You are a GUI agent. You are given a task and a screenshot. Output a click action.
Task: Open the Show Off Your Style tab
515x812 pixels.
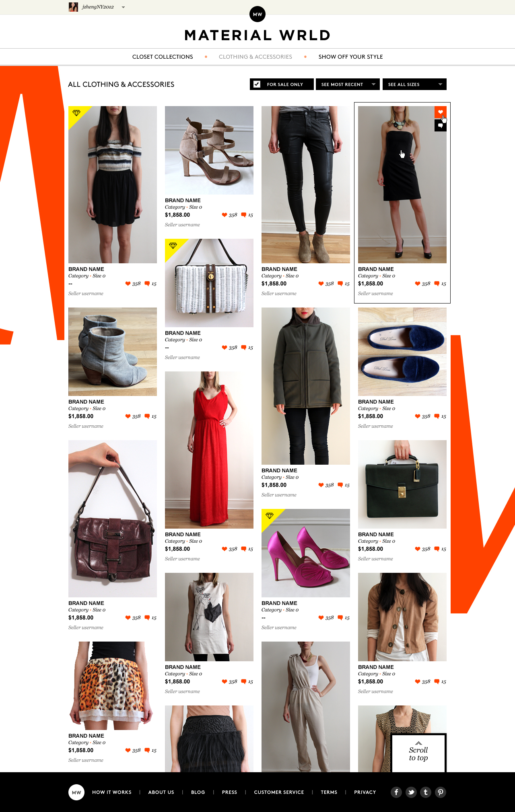tap(350, 57)
